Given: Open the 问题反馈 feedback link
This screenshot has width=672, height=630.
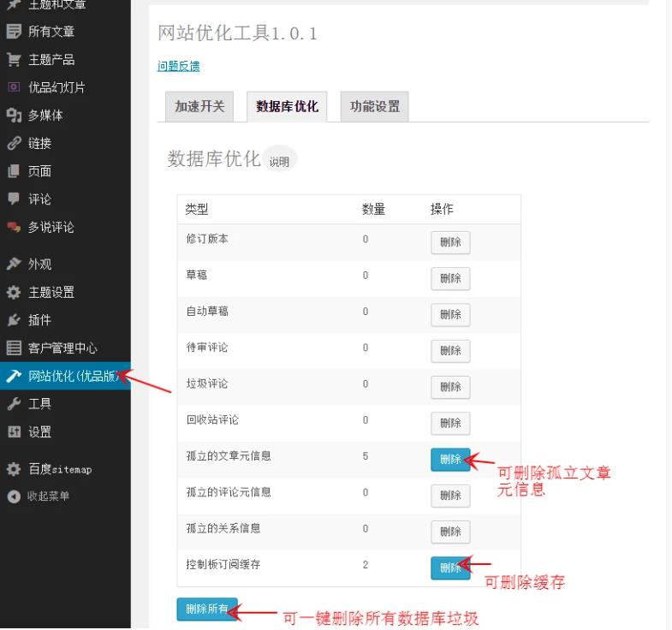Looking at the screenshot, I should point(178,66).
